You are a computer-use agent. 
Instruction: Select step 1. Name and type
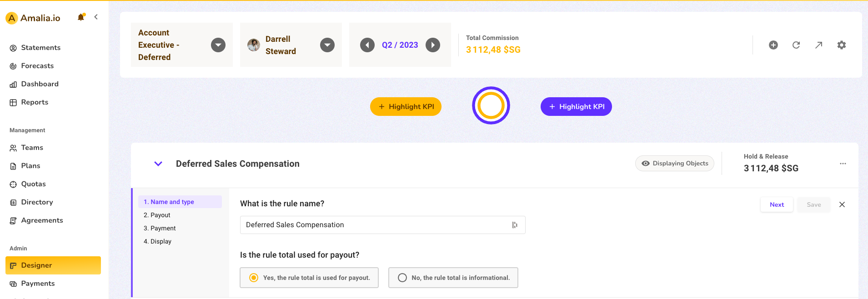point(180,202)
